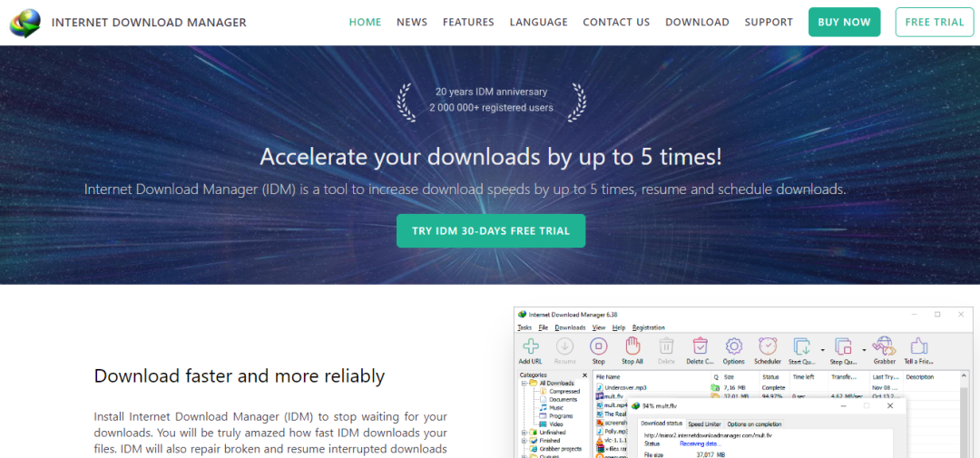The image size is (980, 458).
Task: Click the queue icon in Undercover.mp3 row
Action: (715, 387)
